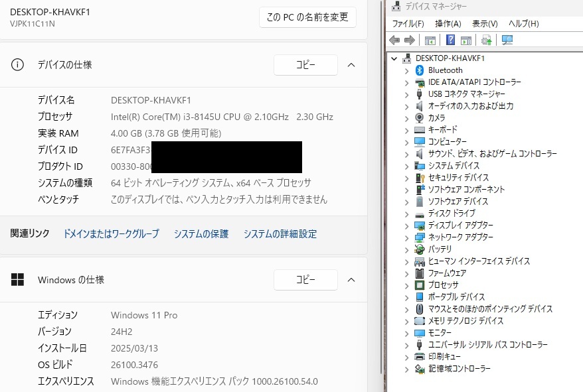The height and width of the screenshot is (392, 583).
Task: Select the ソフトウェア デバイス tree row
Action: tap(458, 202)
